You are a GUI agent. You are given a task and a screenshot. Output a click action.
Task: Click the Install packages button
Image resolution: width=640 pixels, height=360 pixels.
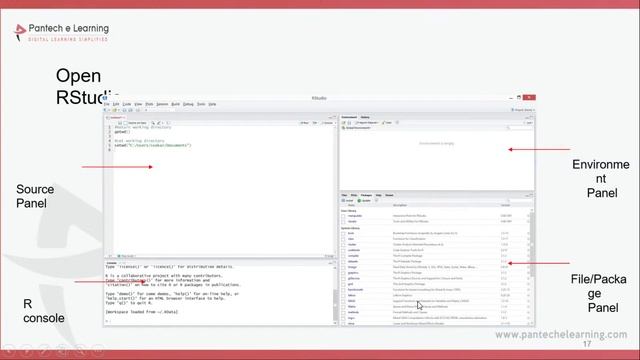click(x=347, y=200)
